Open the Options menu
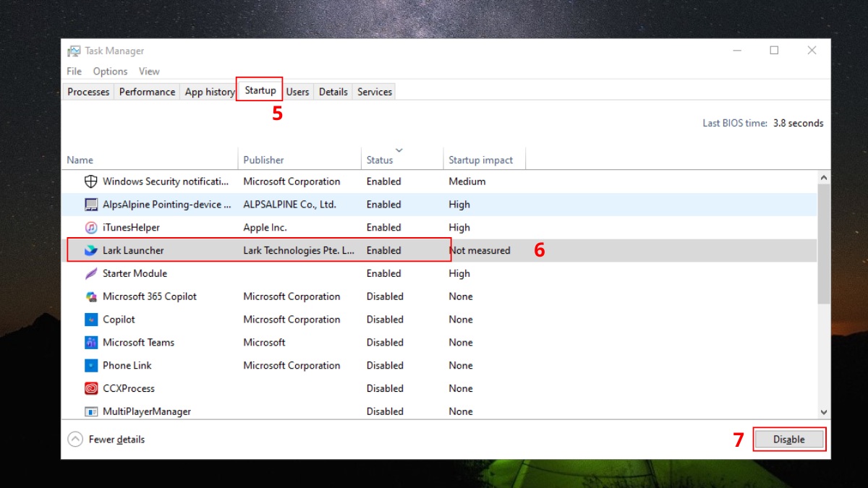 (x=109, y=71)
